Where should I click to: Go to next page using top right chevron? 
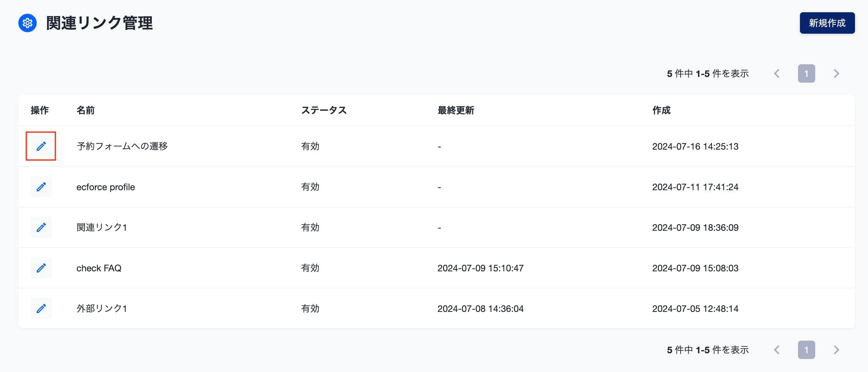click(836, 73)
